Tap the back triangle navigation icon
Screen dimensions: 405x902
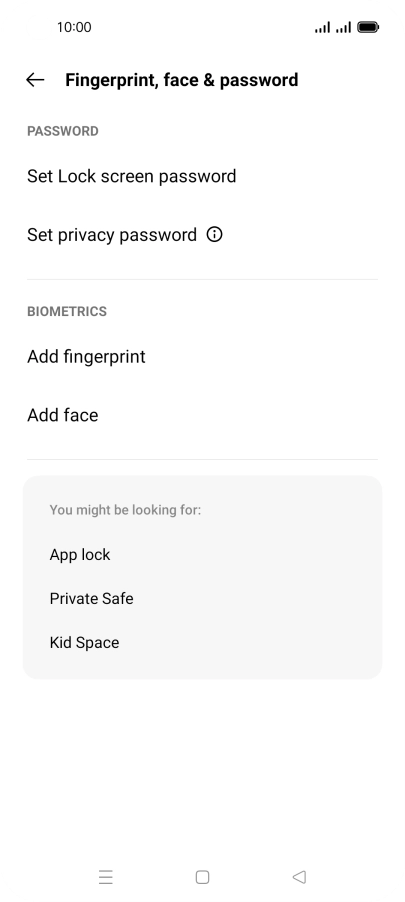[x=299, y=877]
